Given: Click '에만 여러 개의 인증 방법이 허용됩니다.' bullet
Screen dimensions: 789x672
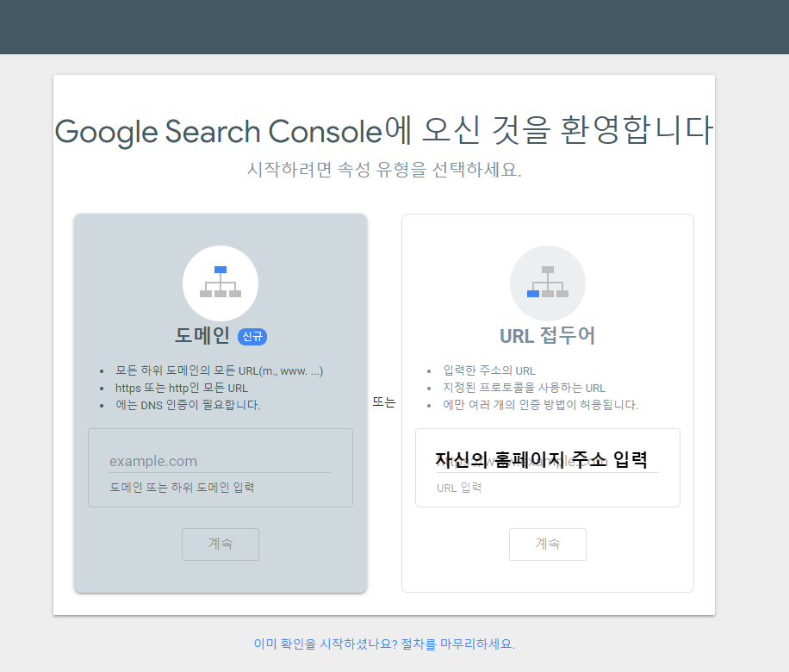Looking at the screenshot, I should 540,405.
